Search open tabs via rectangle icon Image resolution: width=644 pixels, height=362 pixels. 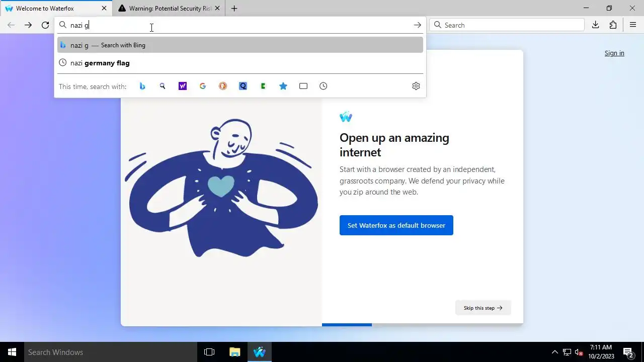(x=303, y=86)
